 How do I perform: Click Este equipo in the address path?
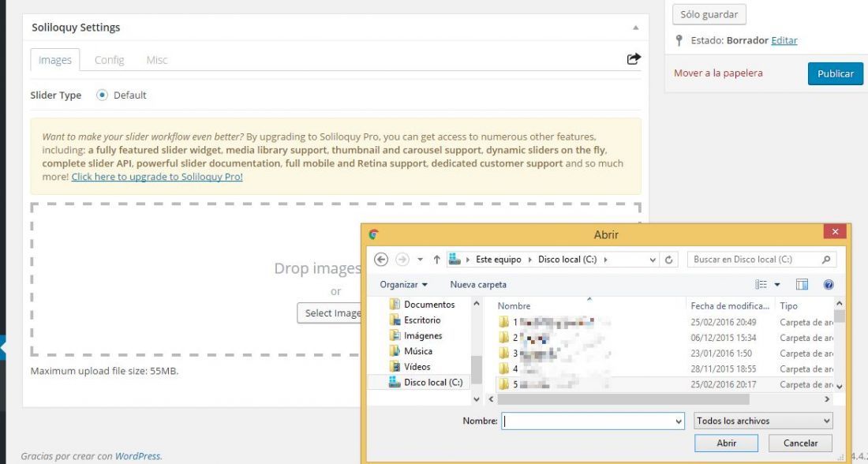pyautogui.click(x=498, y=259)
